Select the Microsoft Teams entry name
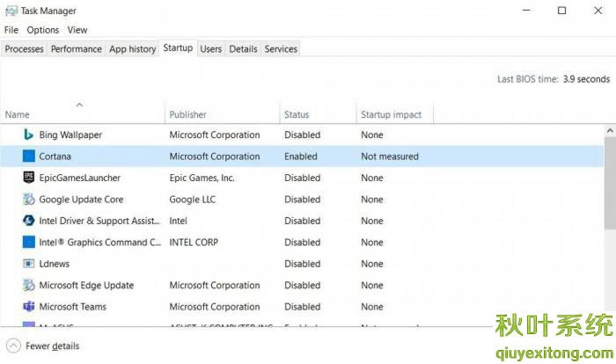The height and width of the screenshot is (364, 616). (x=73, y=306)
